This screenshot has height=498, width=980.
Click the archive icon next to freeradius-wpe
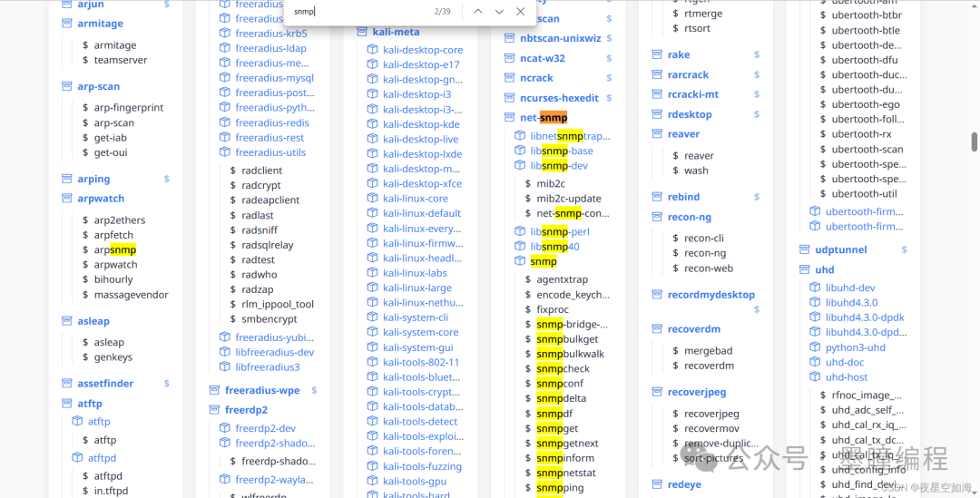tap(214, 390)
